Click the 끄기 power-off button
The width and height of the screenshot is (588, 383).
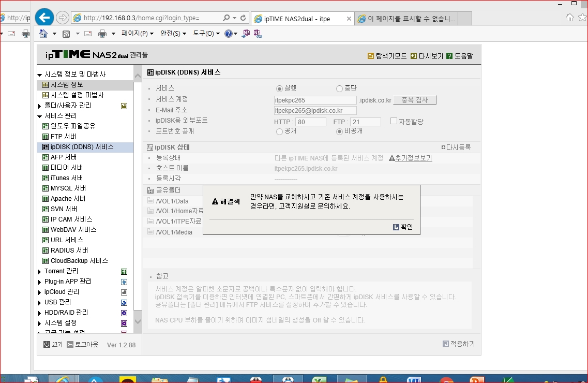coord(53,344)
